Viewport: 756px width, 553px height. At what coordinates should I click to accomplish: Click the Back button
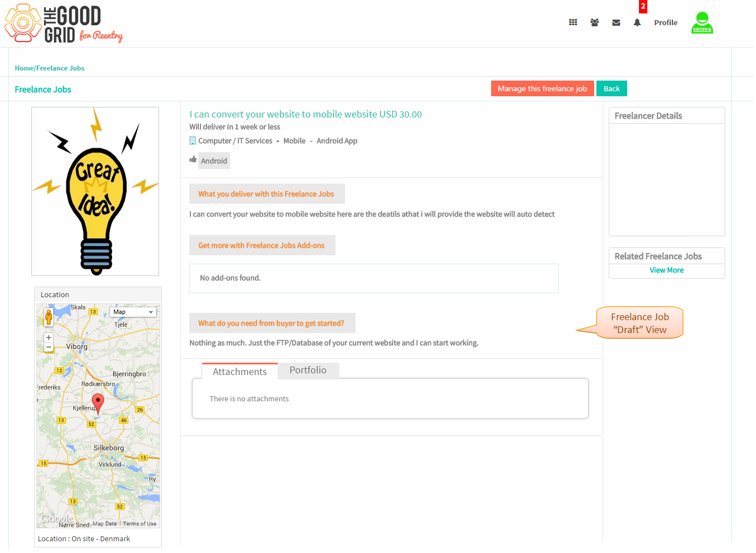coord(612,88)
